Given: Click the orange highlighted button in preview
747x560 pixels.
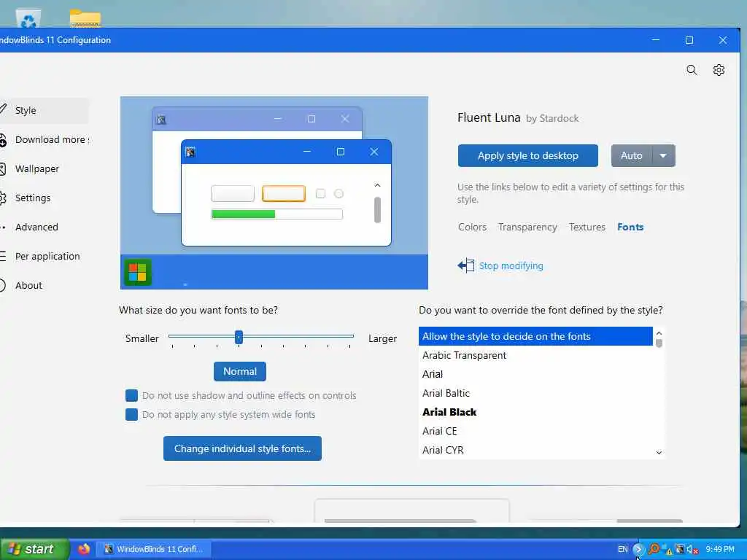Looking at the screenshot, I should (284, 194).
